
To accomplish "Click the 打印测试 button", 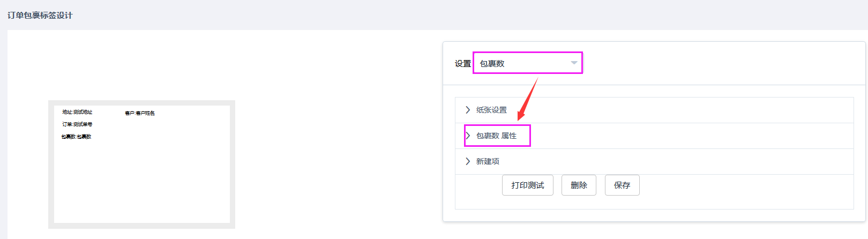I will pyautogui.click(x=527, y=185).
